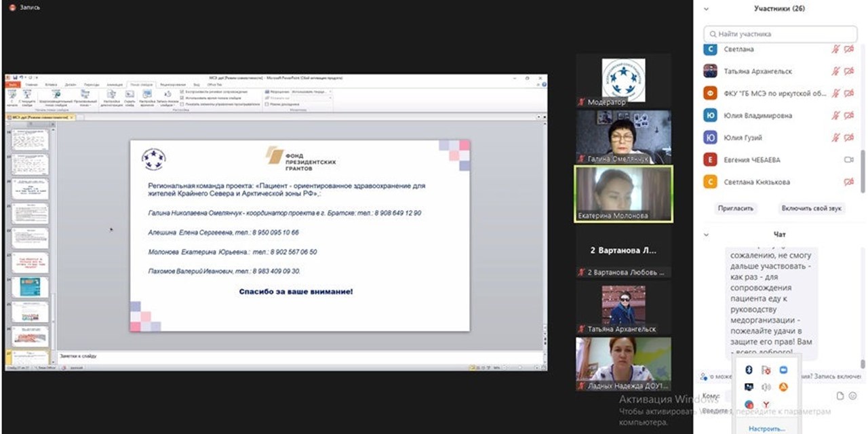The height and width of the screenshot is (434, 868).
Task: Click the Включить свой звук button
Action: 811,208
